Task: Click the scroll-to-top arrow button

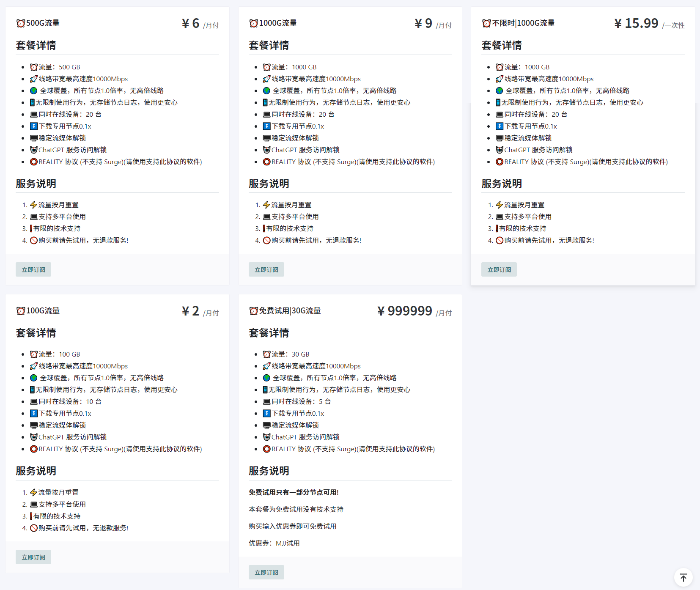Action: click(x=683, y=577)
